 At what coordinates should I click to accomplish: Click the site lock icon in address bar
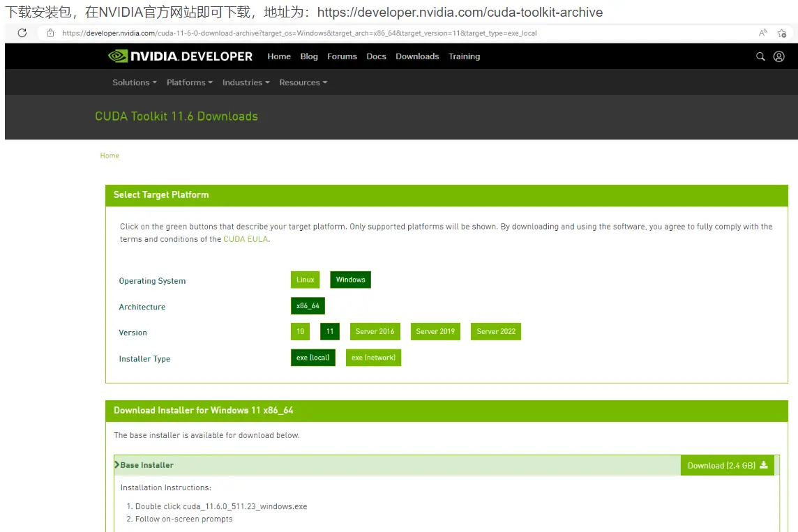(x=50, y=33)
